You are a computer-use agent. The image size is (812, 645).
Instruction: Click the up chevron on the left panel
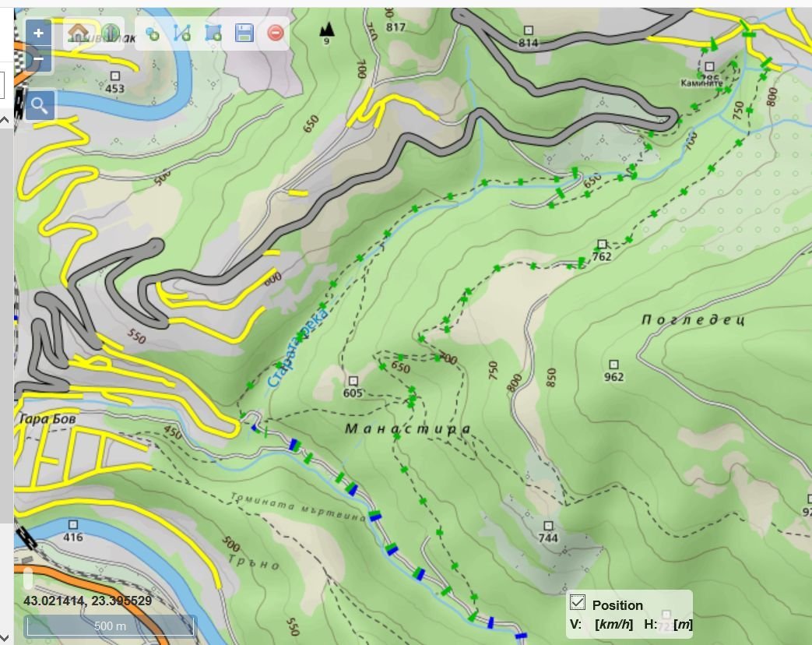coord(5,120)
